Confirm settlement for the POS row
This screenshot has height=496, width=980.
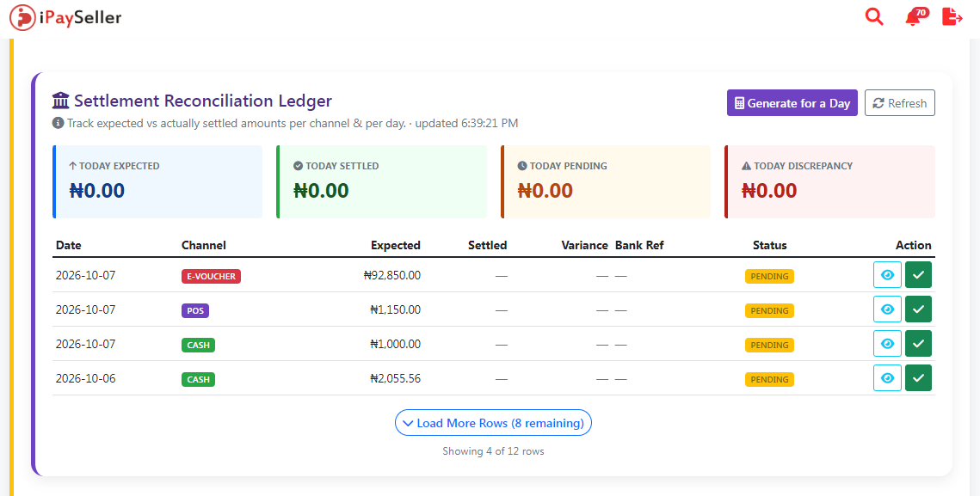click(918, 309)
